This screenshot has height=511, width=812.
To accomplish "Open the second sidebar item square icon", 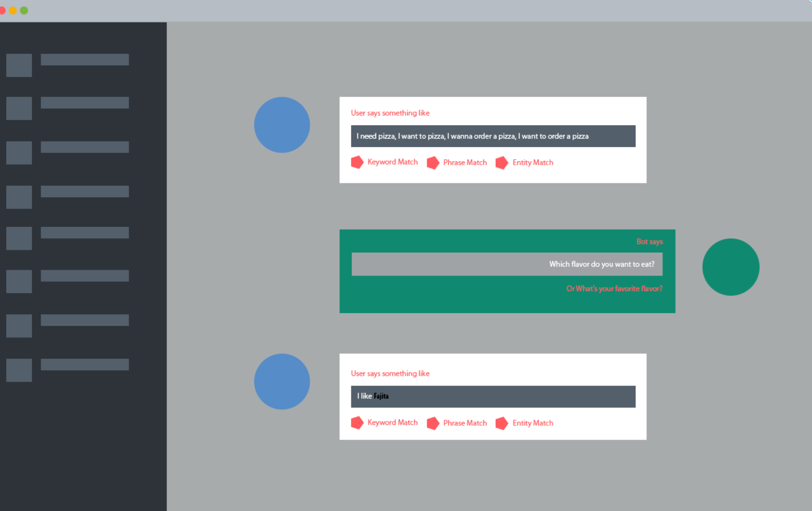I will pos(19,108).
